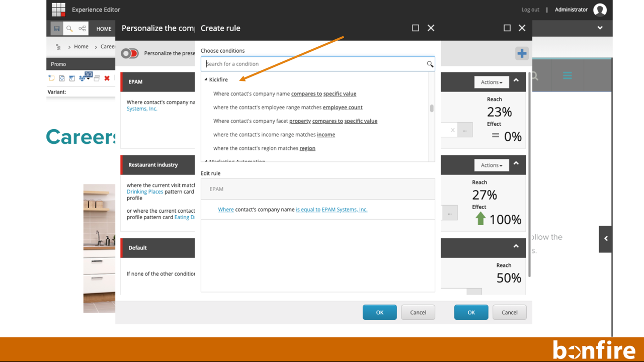Viewport: 644px width, 362px height.
Task: Expand the ribbon with top-right chevron
Action: (600, 28)
